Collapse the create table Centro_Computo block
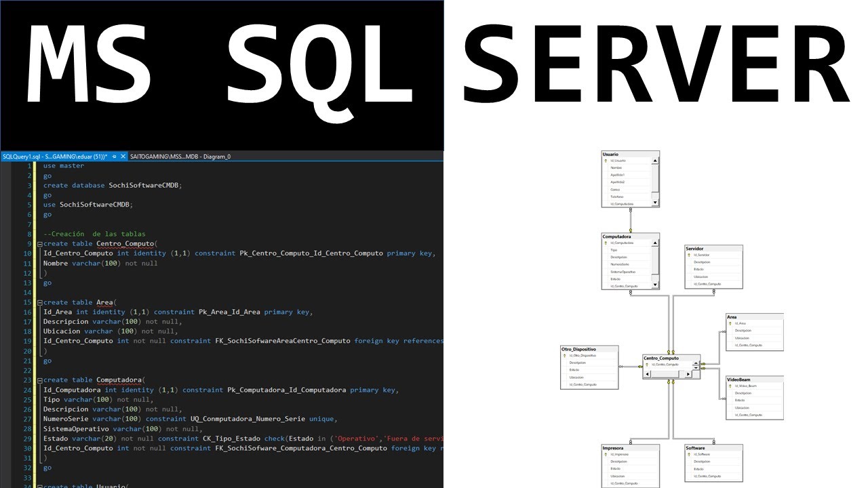The image size is (868, 488). coord(39,244)
